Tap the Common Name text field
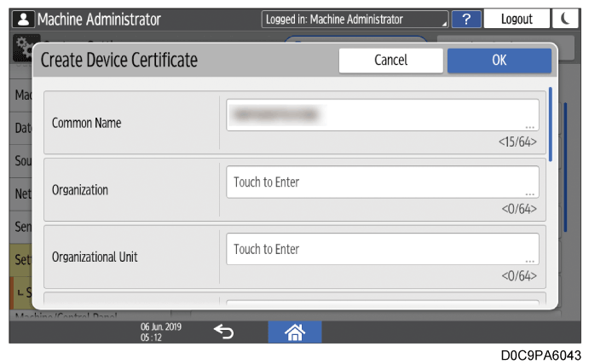The width and height of the screenshot is (589, 364). pyautogui.click(x=381, y=113)
